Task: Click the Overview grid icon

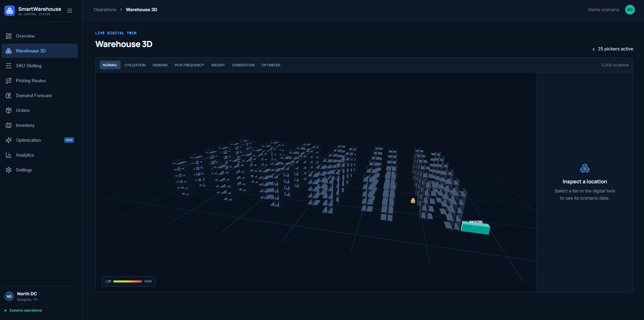Action: pos(9,36)
